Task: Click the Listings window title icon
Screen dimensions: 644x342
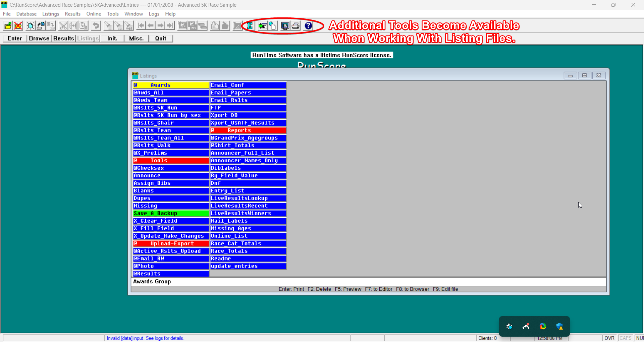Action: (135, 75)
